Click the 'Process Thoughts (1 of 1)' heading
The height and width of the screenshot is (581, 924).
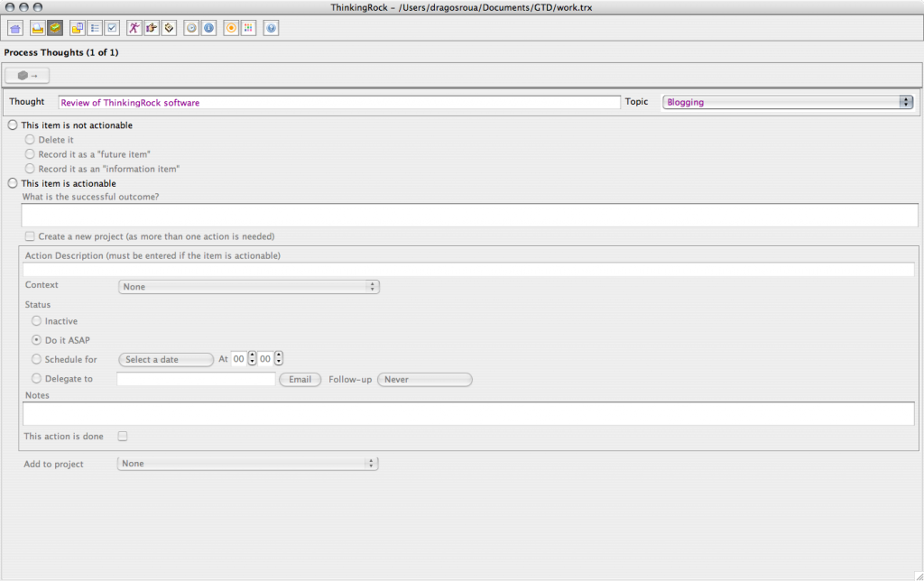(x=61, y=52)
